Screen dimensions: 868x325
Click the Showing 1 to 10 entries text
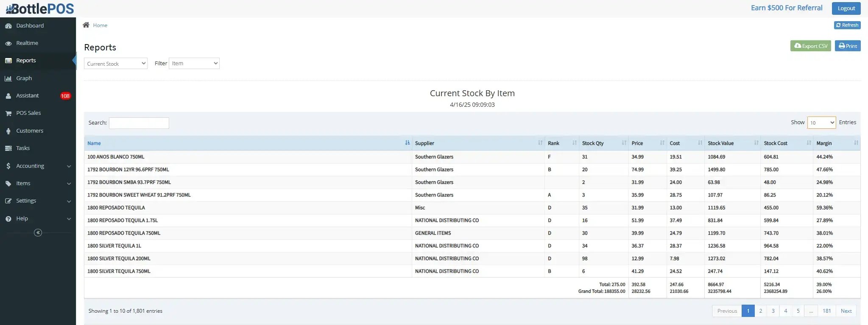pyautogui.click(x=126, y=311)
